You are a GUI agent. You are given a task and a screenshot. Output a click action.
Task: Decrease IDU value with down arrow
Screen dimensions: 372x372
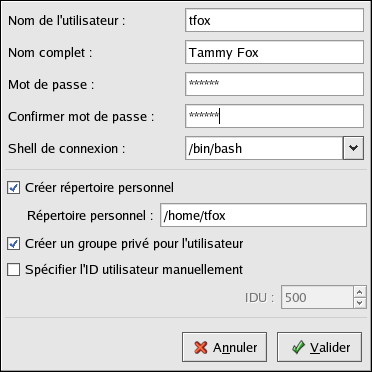[x=359, y=303]
